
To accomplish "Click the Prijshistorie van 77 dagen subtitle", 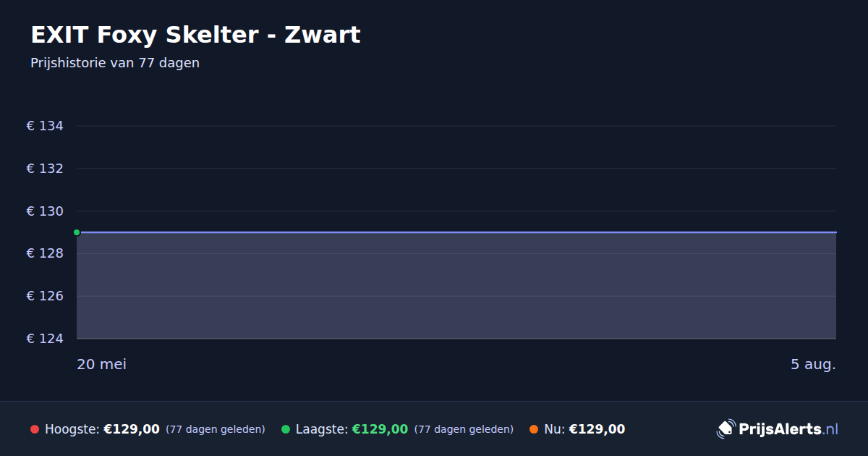I will 115,63.
